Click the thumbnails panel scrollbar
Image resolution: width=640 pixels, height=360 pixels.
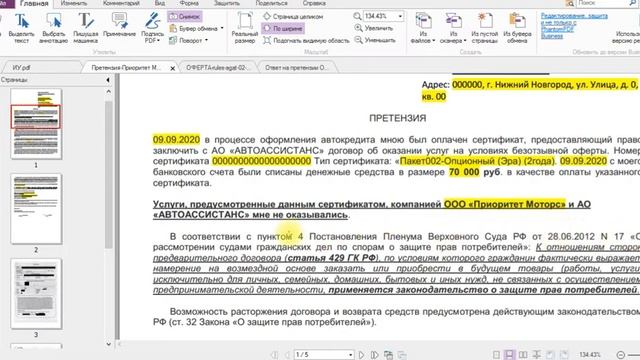click(109, 176)
